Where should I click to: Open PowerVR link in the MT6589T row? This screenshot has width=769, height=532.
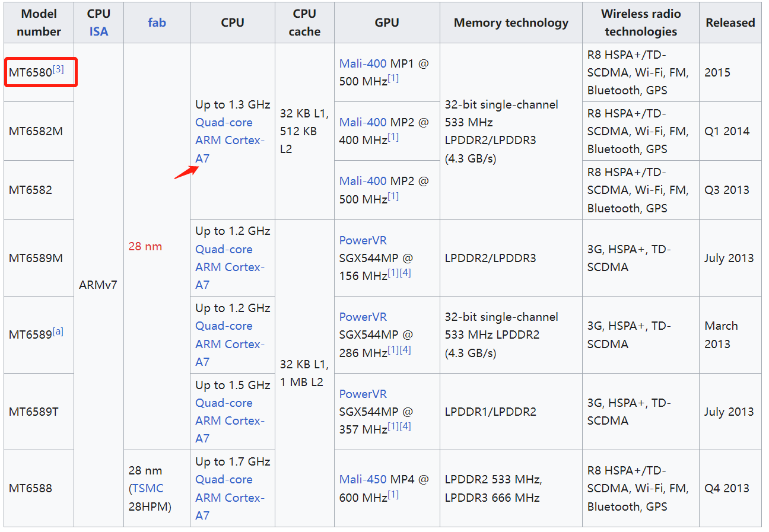pos(363,394)
